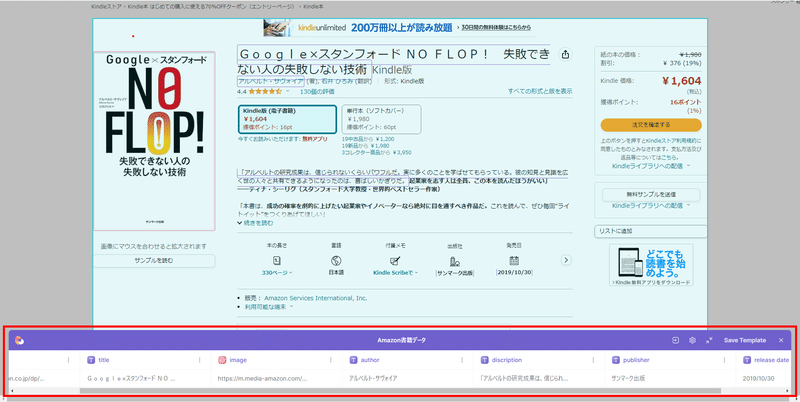Click 19中古品から ¥1,200 link
The image size is (800, 402).
point(368,139)
